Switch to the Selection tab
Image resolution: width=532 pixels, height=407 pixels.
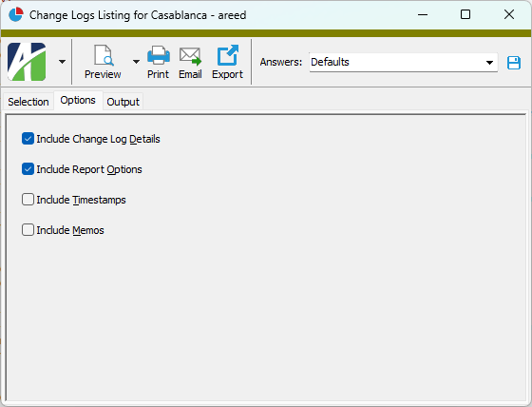pyautogui.click(x=28, y=102)
